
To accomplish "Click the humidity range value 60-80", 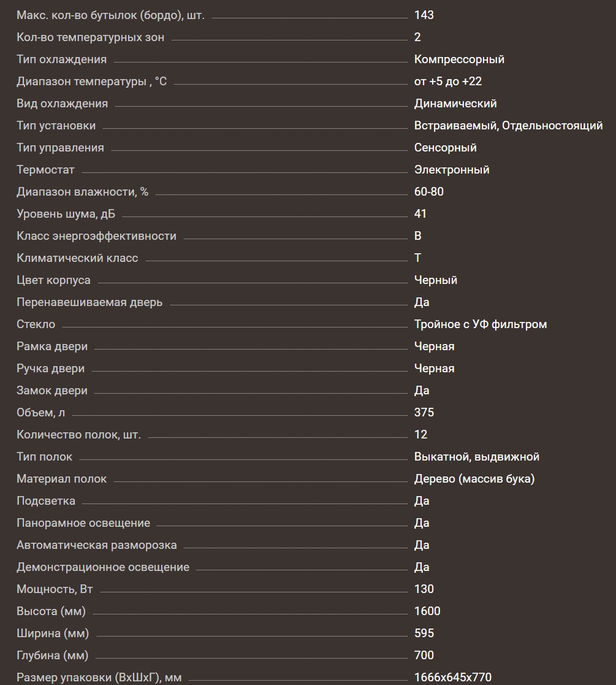I will [429, 192].
